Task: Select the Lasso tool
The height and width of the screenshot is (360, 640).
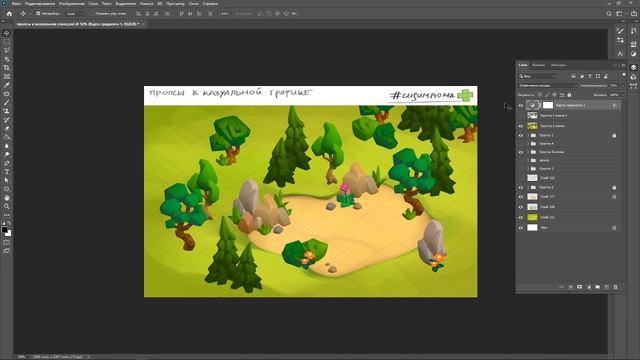Action: (7, 50)
